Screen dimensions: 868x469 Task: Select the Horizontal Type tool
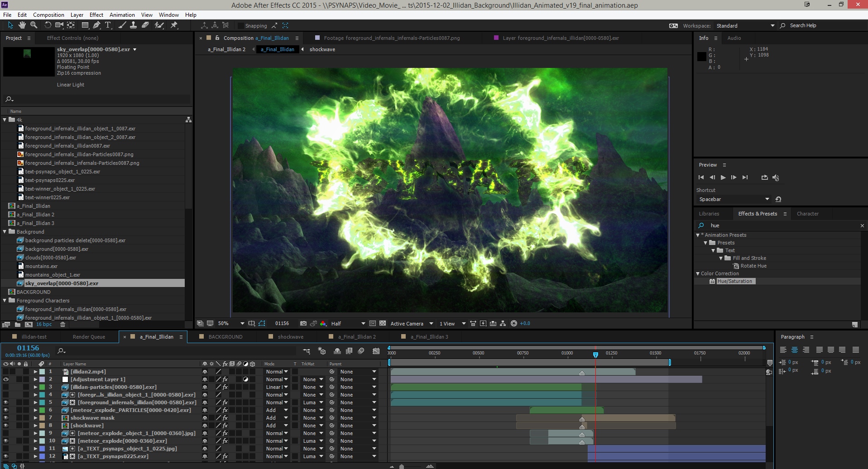[108, 25]
